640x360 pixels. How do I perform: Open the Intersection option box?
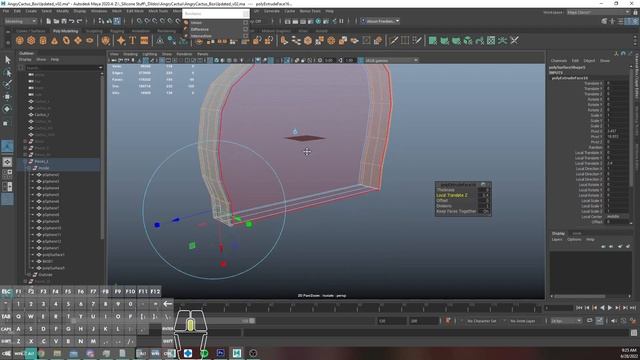coord(245,36)
